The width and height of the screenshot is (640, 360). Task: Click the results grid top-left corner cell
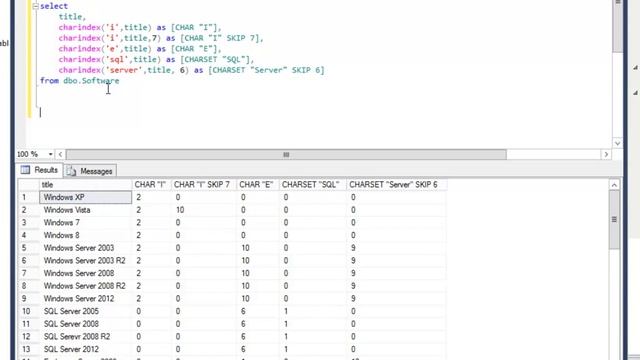coord(29,185)
